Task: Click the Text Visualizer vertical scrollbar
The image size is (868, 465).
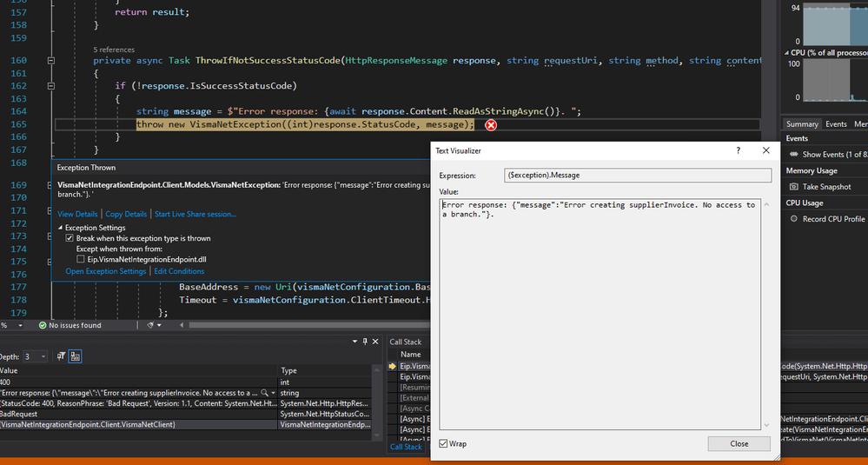Action: point(766,314)
